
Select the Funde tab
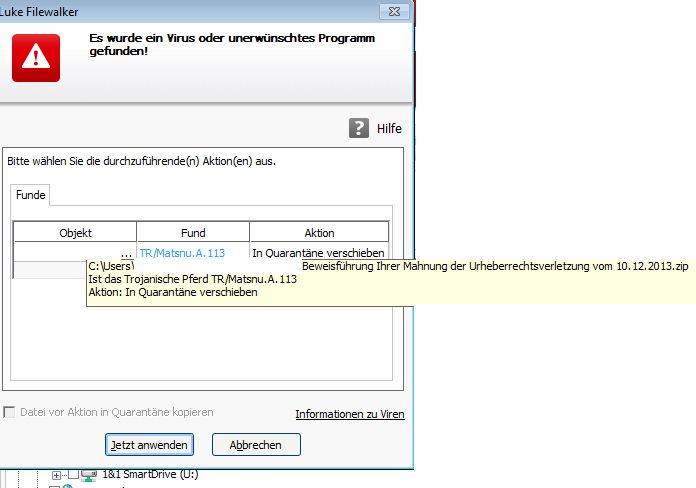[30, 195]
